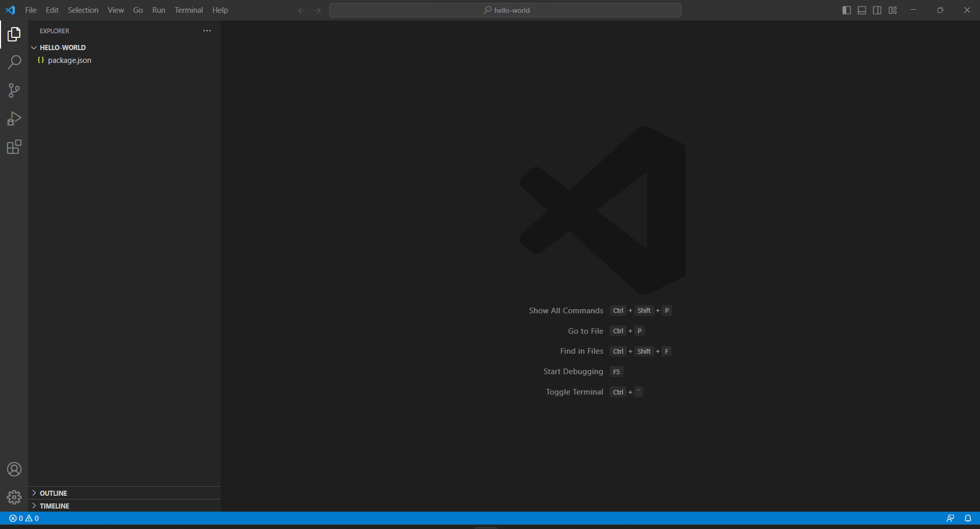Image resolution: width=980 pixels, height=529 pixels.
Task: Click the notifications bell in the status bar
Action: (968, 518)
